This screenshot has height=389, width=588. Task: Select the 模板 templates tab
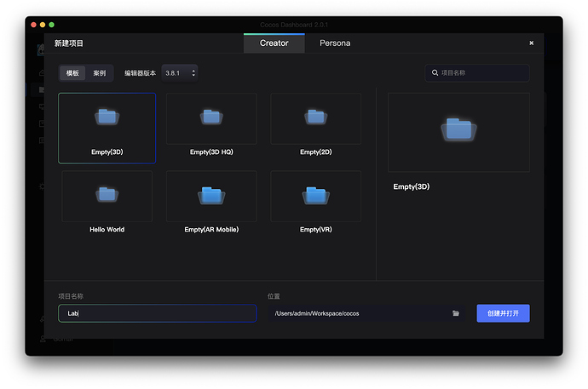pos(72,73)
